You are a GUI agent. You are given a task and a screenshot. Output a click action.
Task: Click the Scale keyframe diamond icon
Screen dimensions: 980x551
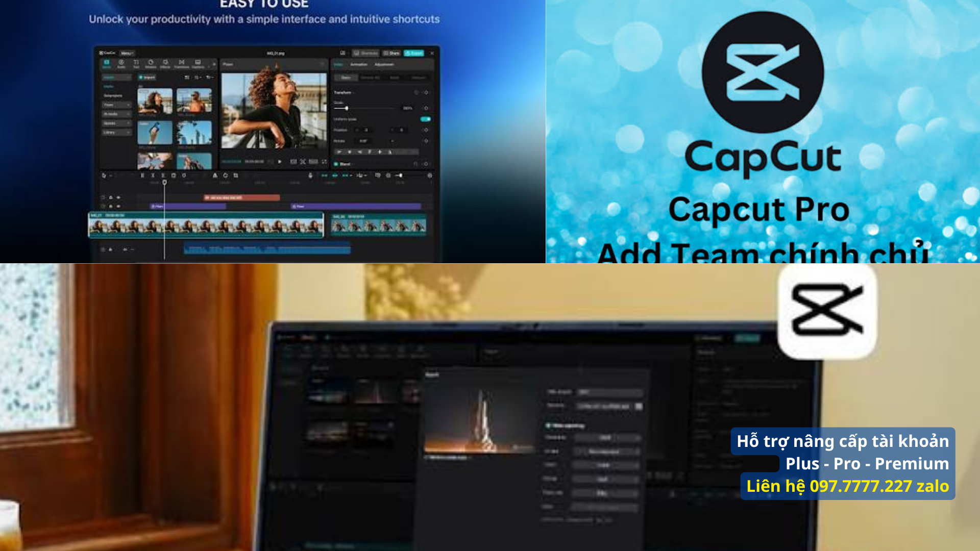click(x=426, y=108)
